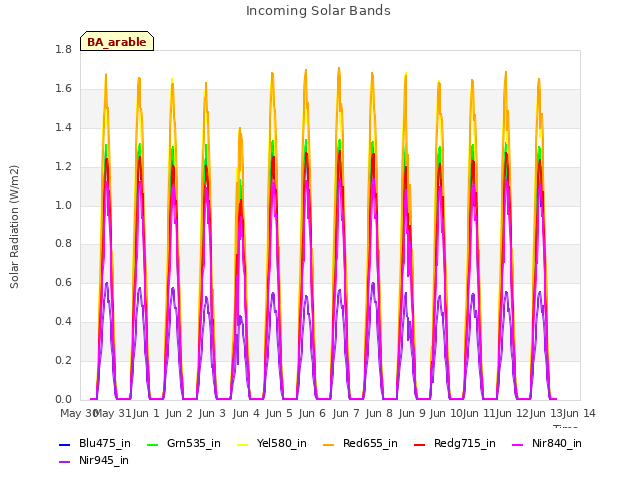
Task: Click the Grn535_in legend color marker
Action: (x=152, y=444)
